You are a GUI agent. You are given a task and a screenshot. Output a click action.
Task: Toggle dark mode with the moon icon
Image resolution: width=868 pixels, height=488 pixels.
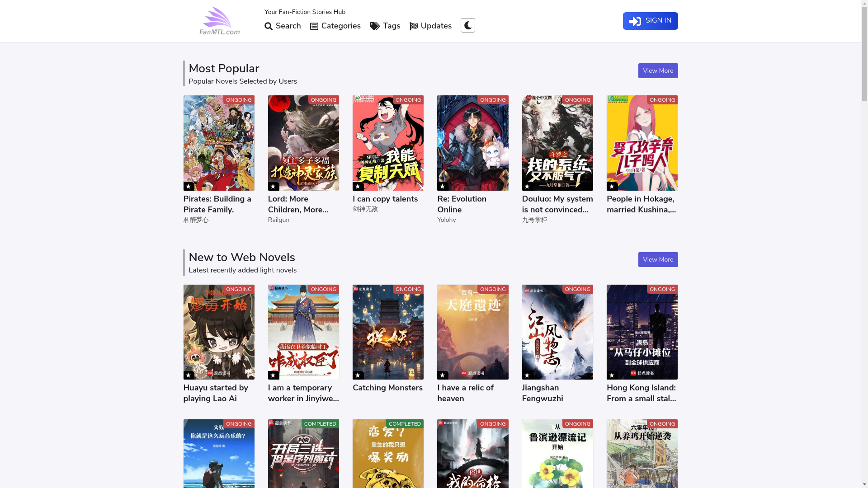[x=467, y=25]
